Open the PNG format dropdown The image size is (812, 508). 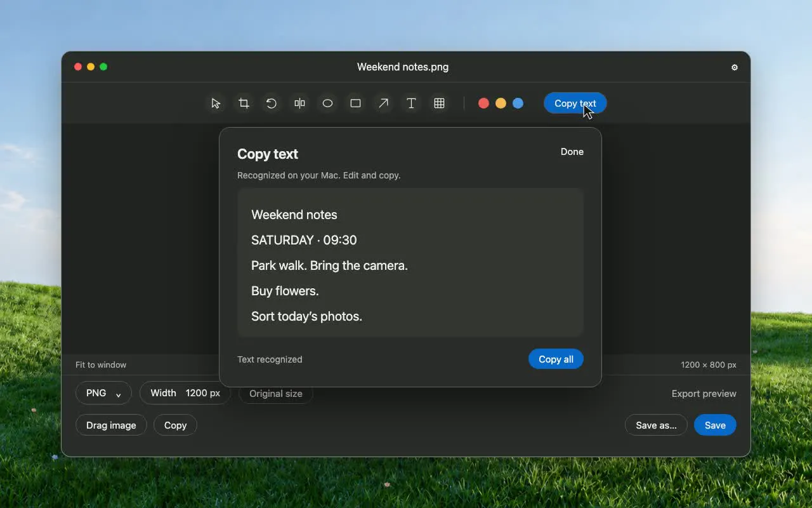(x=103, y=393)
